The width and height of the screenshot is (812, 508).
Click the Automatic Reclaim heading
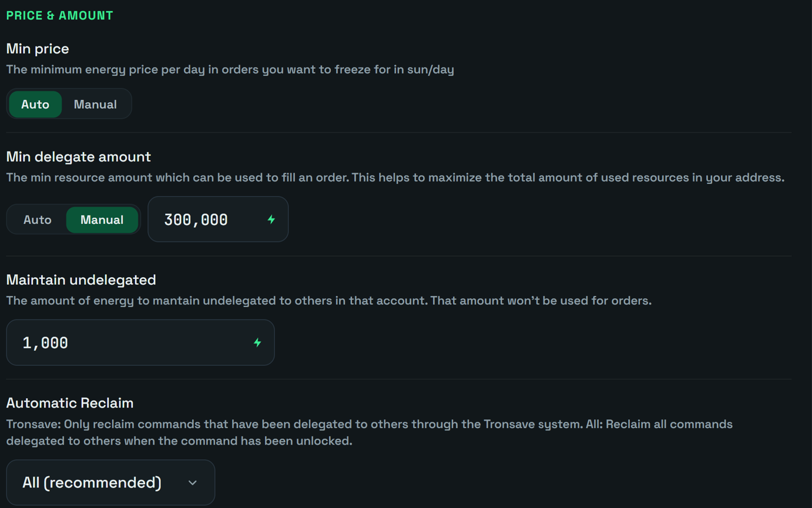coord(70,403)
